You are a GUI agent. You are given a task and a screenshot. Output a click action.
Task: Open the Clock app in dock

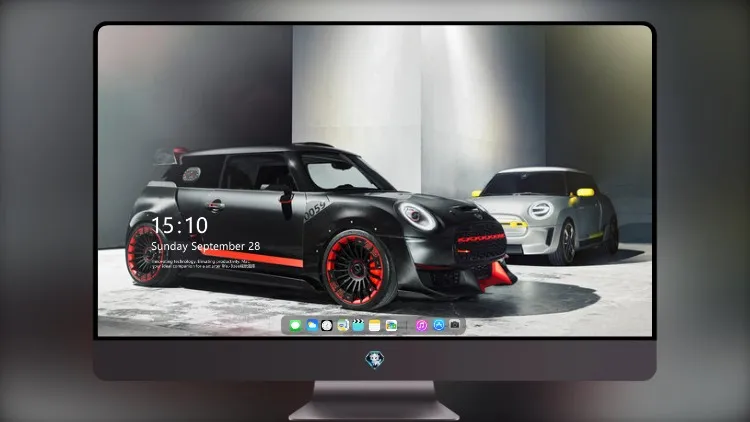tap(327, 325)
